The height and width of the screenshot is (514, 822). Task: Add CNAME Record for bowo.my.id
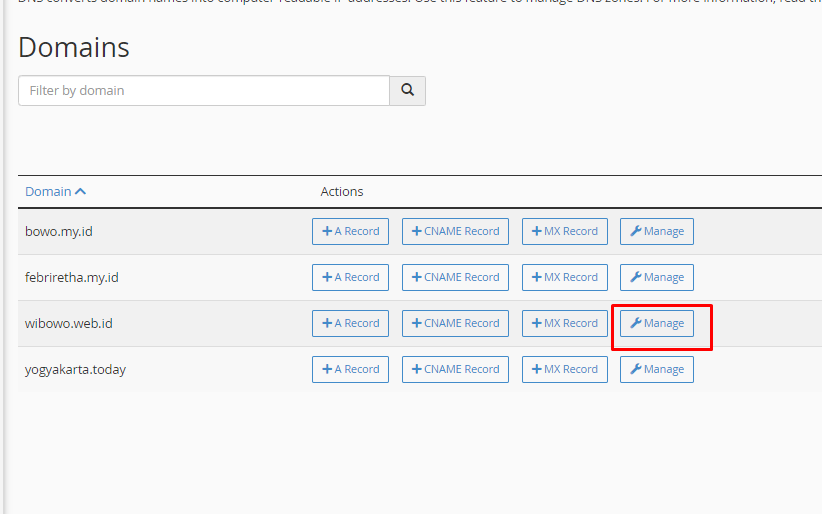click(455, 231)
